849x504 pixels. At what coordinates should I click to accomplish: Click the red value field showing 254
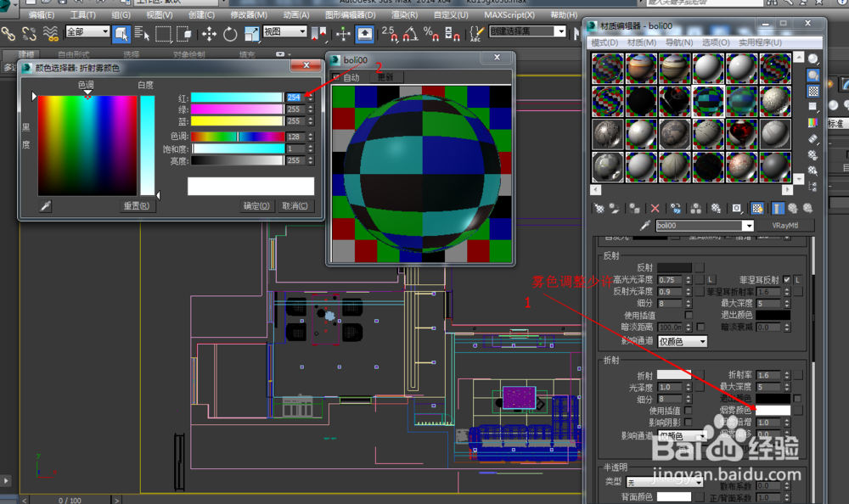295,97
